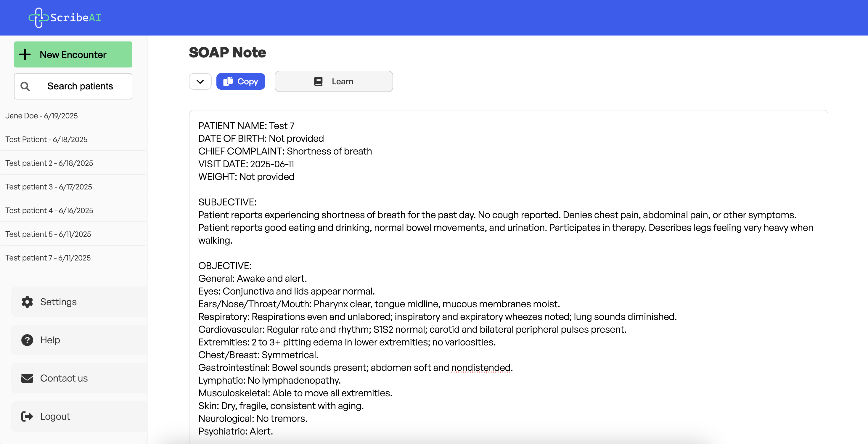Click the Contact us envelope icon
This screenshot has width=868, height=444.
27,378
